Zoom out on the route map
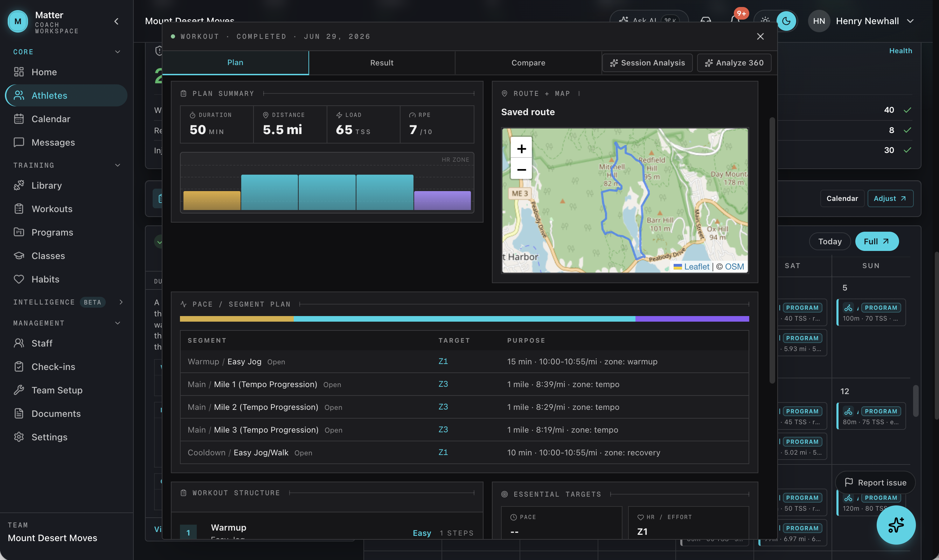The width and height of the screenshot is (939, 560). click(x=521, y=169)
